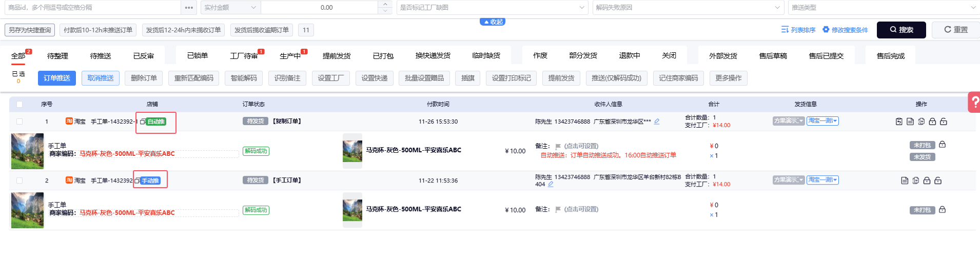
Task: Click the red help question mark icon
Action: coord(974,102)
